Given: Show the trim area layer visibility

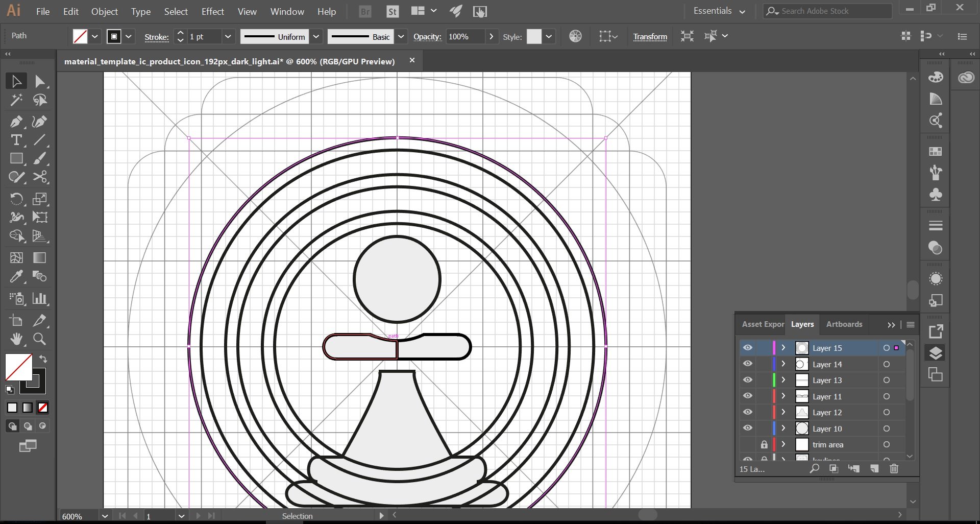Looking at the screenshot, I should 748,444.
